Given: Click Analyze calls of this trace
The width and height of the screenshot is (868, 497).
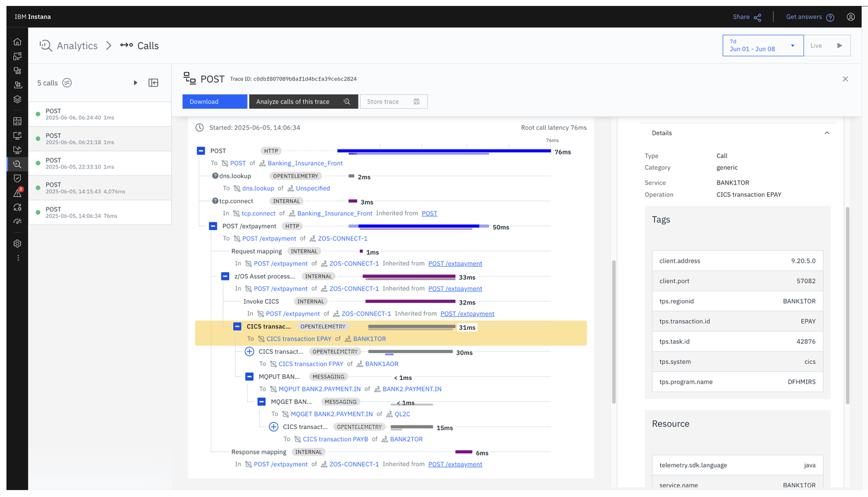Looking at the screenshot, I should click(x=303, y=101).
